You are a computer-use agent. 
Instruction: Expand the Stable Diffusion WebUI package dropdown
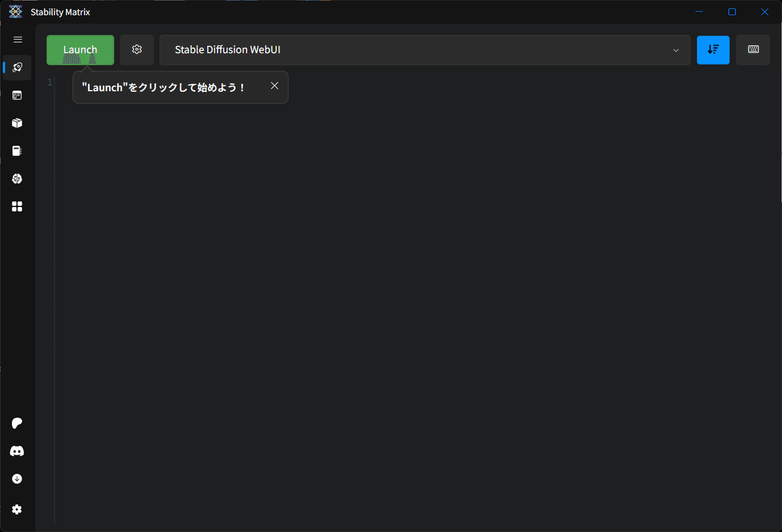pyautogui.click(x=424, y=49)
